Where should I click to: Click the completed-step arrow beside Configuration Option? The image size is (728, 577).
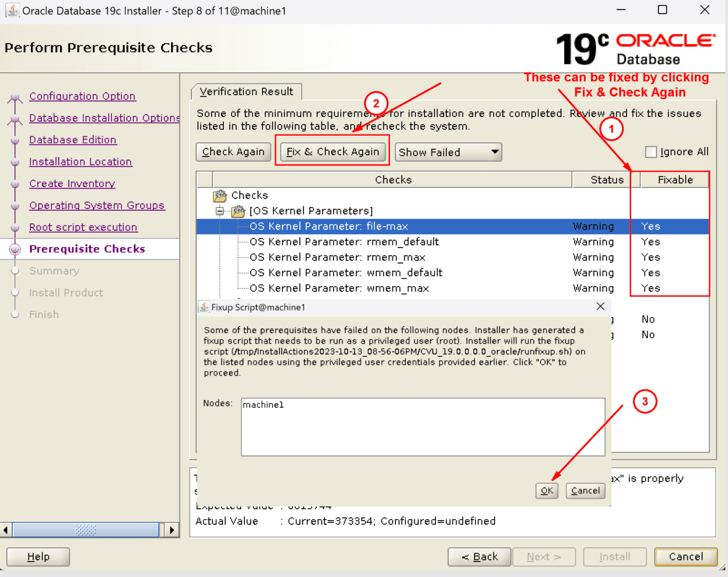pyautogui.click(x=15, y=96)
